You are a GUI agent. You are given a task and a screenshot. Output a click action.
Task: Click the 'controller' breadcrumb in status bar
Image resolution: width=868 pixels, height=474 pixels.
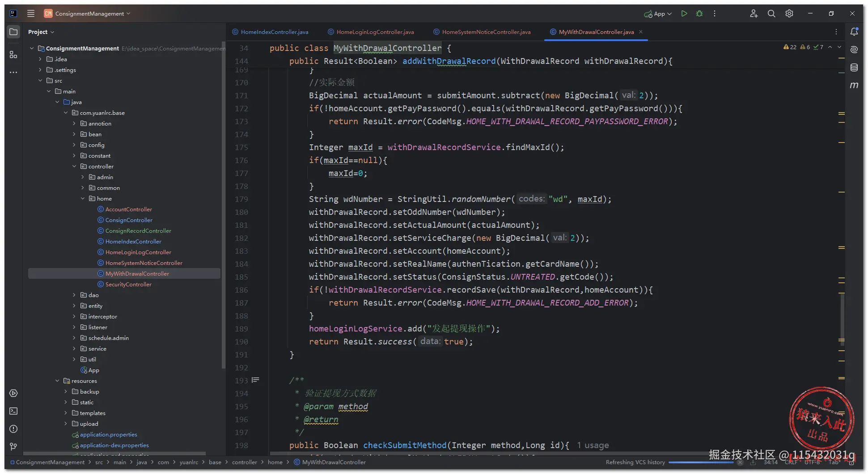click(x=245, y=462)
